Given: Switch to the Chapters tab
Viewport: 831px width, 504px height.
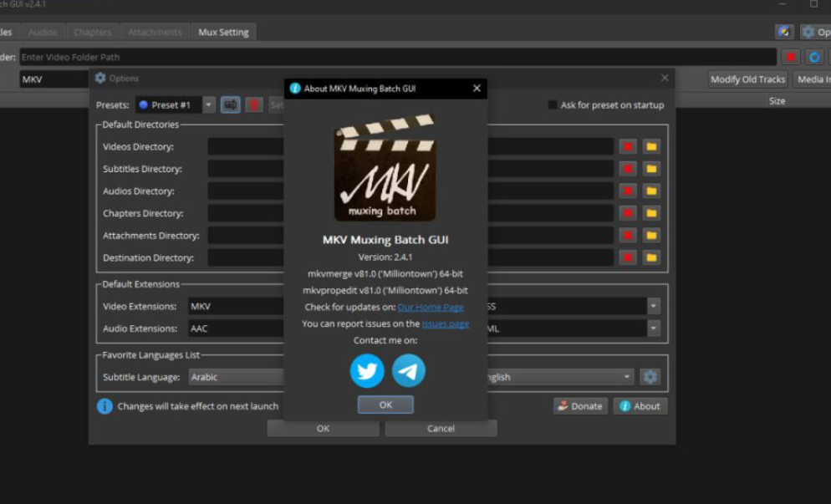Looking at the screenshot, I should tap(93, 32).
